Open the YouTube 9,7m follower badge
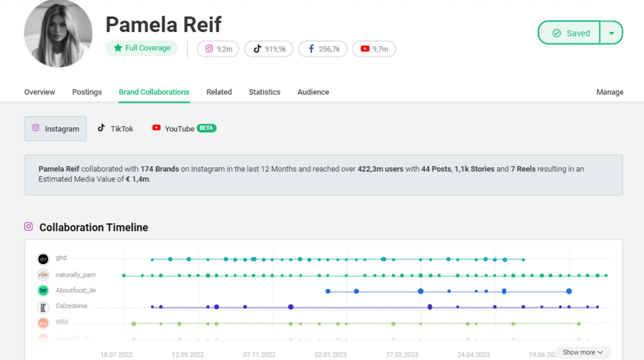This screenshot has height=360, width=644. tap(374, 49)
